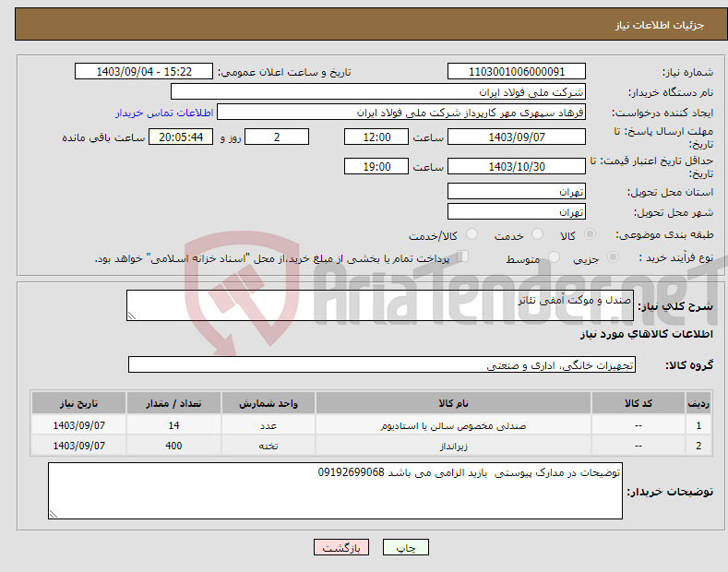728x572 pixels.
Task: Select the متوسط purchase type radio
Action: (x=554, y=256)
